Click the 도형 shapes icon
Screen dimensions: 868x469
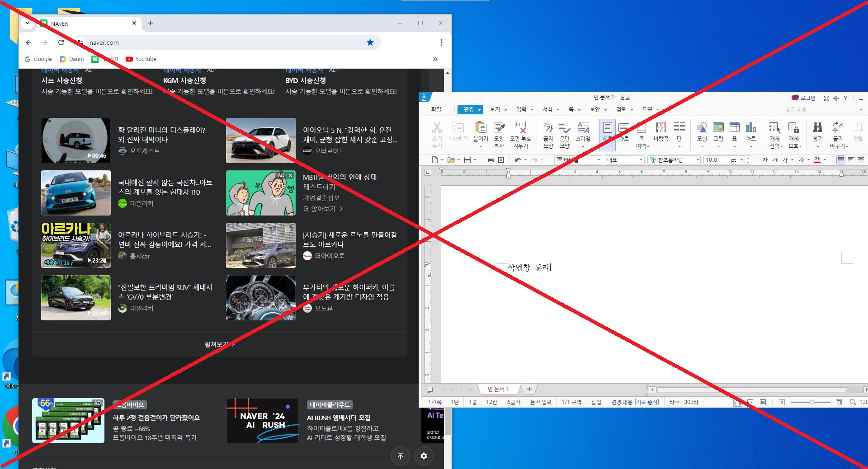pyautogui.click(x=702, y=131)
